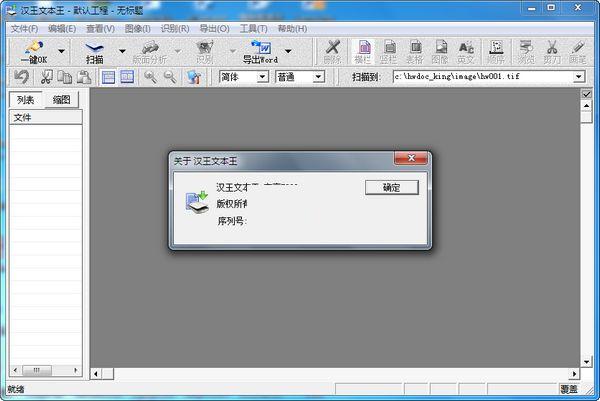Open the 简体 language combo box
Image resolution: width=600 pixels, height=401 pixels.
pos(244,77)
